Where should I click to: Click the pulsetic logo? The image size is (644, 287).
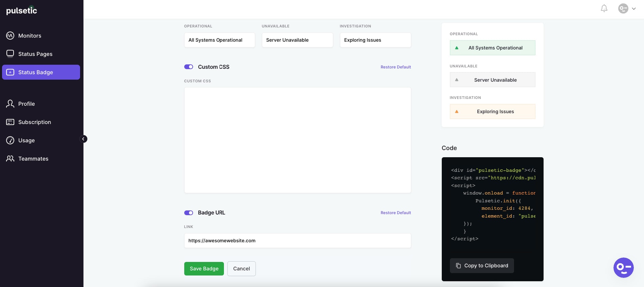22,10
